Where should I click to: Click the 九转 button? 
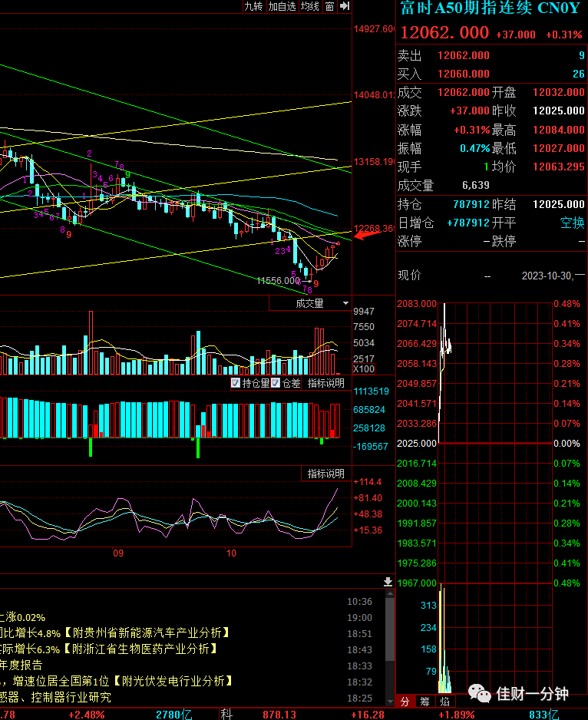253,6
